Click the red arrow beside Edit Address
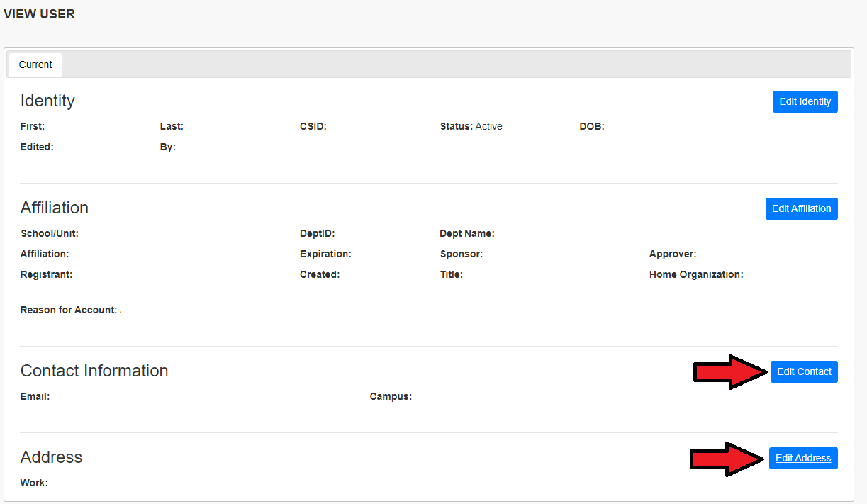Viewport: 867px width, 504px height. pyautogui.click(x=727, y=459)
